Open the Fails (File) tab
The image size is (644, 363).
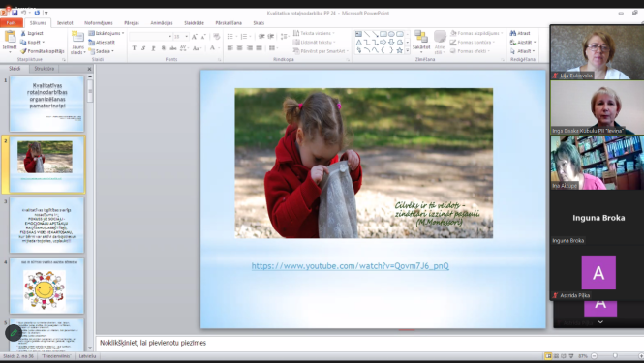click(x=11, y=23)
